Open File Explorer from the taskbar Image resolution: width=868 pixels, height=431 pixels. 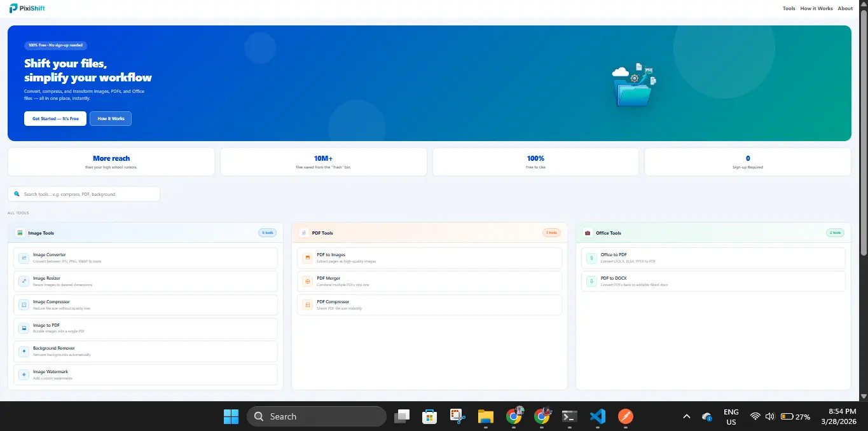[x=486, y=416]
